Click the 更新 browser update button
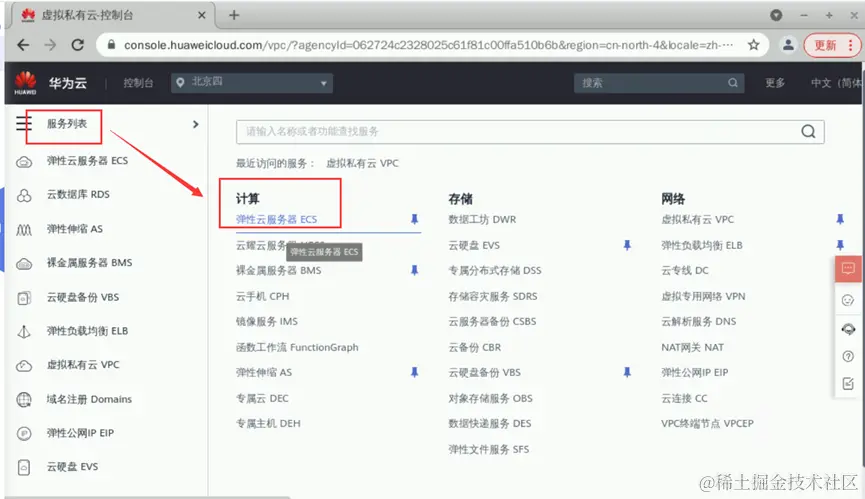This screenshot has width=865, height=499. pos(825,45)
